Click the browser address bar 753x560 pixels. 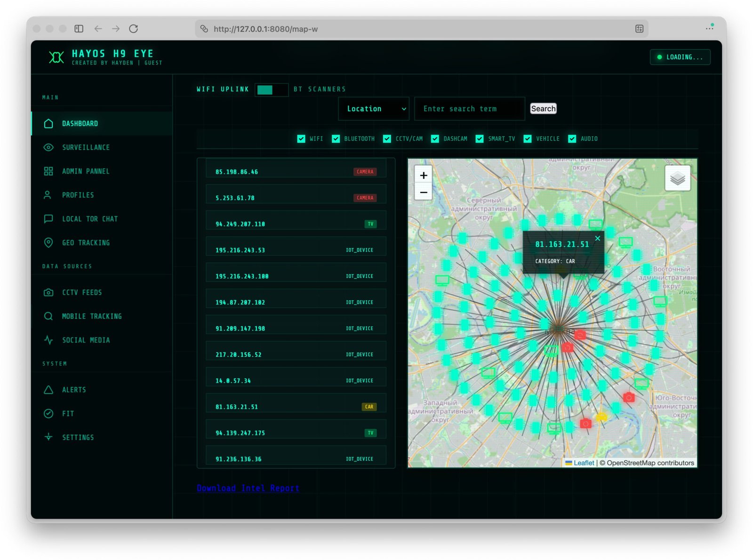(x=421, y=29)
